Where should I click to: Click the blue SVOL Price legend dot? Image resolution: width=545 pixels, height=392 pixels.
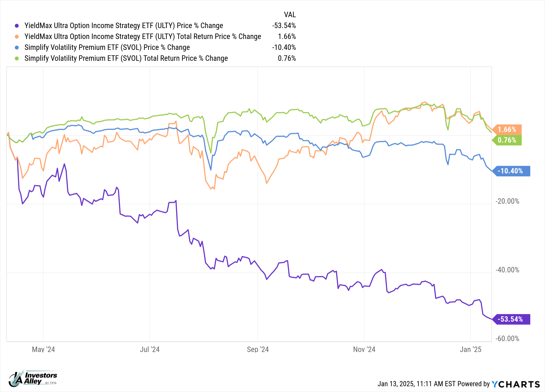click(17, 47)
